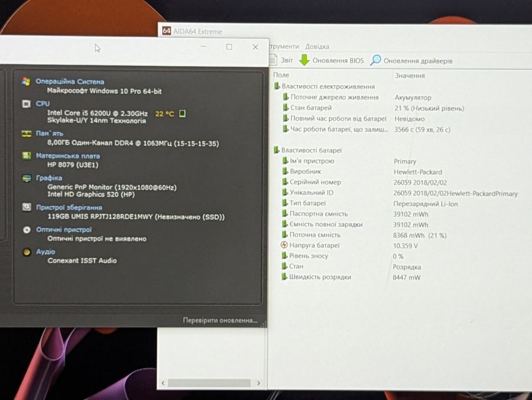532x400 pixels.
Task: Click the green arrow Оновлення BIOS icon
Action: tap(304, 60)
